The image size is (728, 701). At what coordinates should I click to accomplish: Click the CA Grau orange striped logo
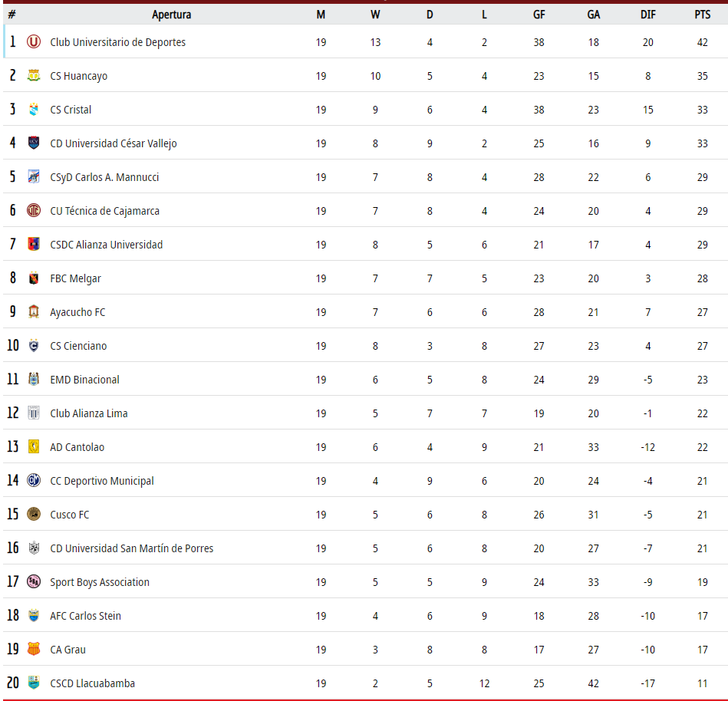point(34,650)
